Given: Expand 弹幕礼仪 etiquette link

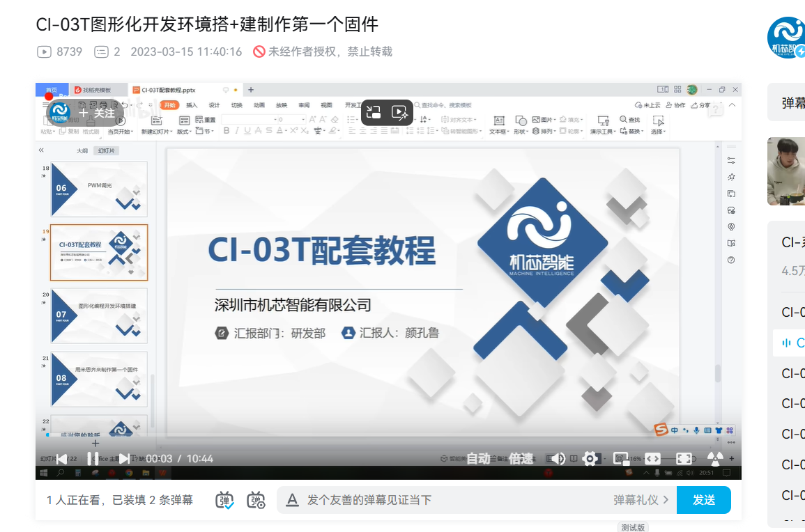Looking at the screenshot, I should [641, 500].
